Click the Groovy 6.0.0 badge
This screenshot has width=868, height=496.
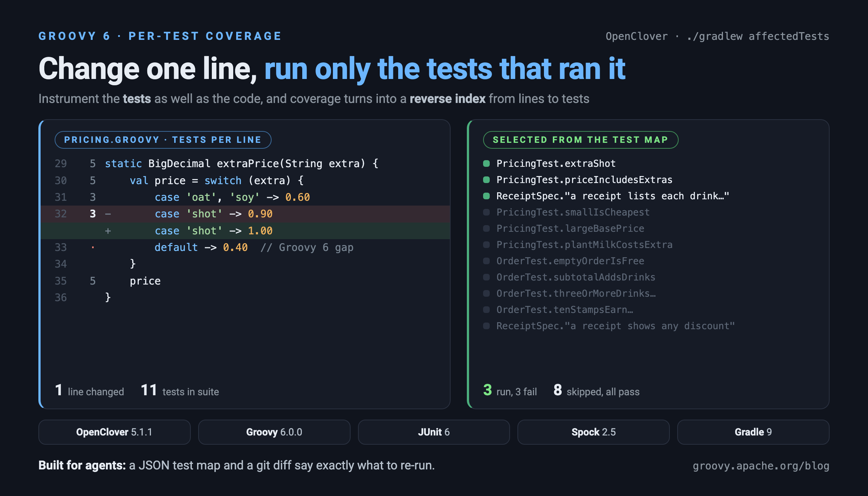[x=274, y=432]
